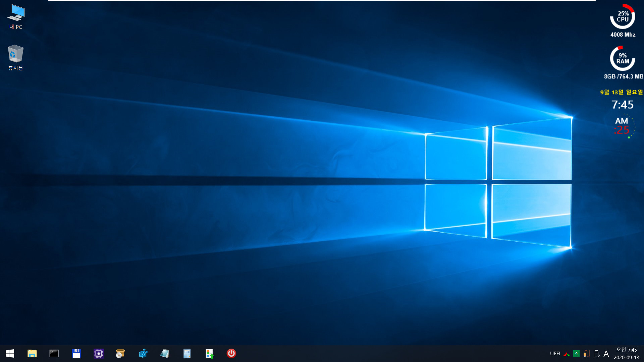Open the blue floppy disk backup tool

[x=76, y=354]
